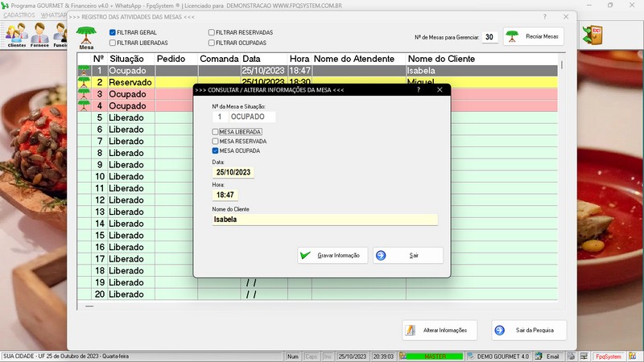Click the Nome do Cliente field with Isabela
Screen dimensions: 644x362
(x=325, y=220)
